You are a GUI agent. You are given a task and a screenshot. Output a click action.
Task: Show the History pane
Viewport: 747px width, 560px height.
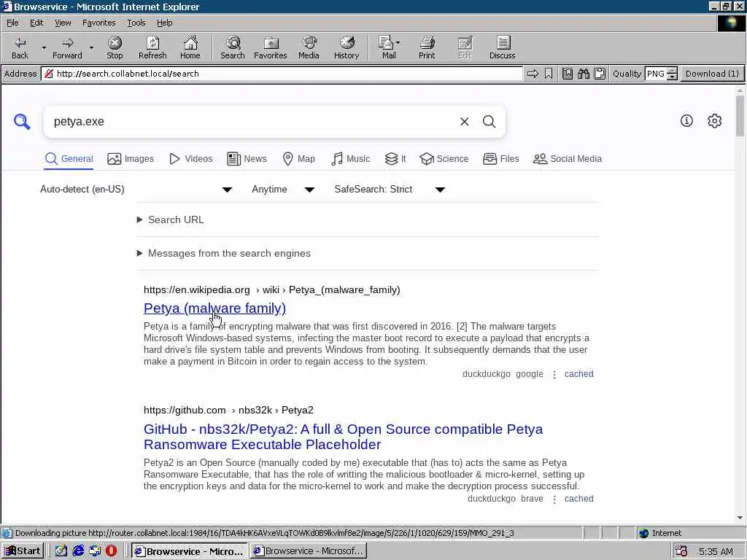click(x=347, y=47)
